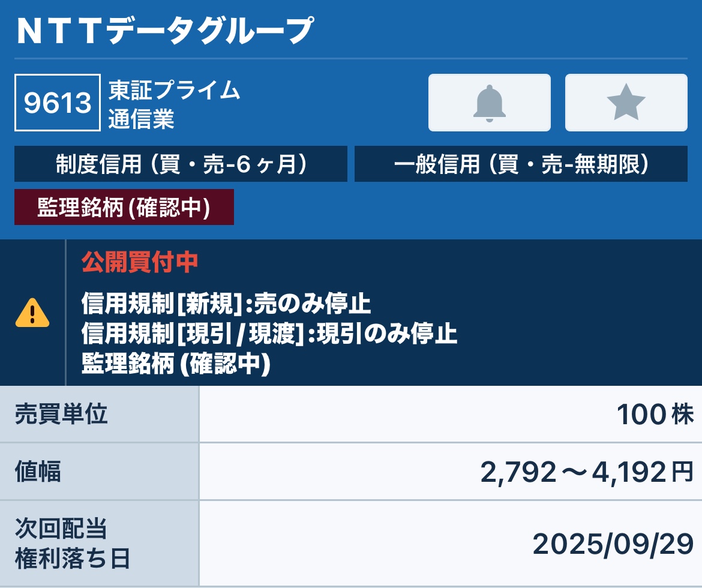Select the 信用規制[現引/現渡]:現引のみ停止 line
This screenshot has width=702, height=588.
coord(269,333)
